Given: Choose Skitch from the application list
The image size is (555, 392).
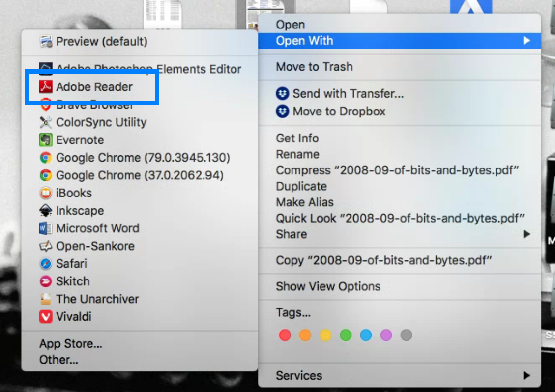Looking at the screenshot, I should click(73, 281).
